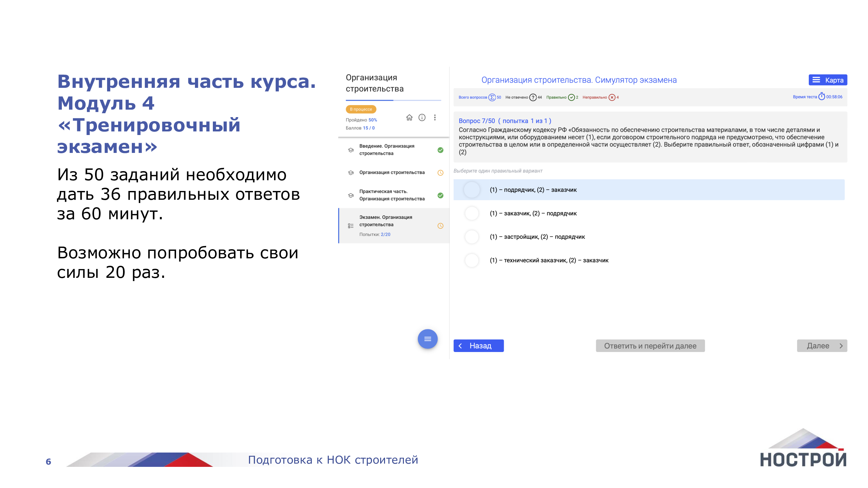Click graduation cap icon of Введение module
This screenshot has height=488, width=868.
(351, 150)
